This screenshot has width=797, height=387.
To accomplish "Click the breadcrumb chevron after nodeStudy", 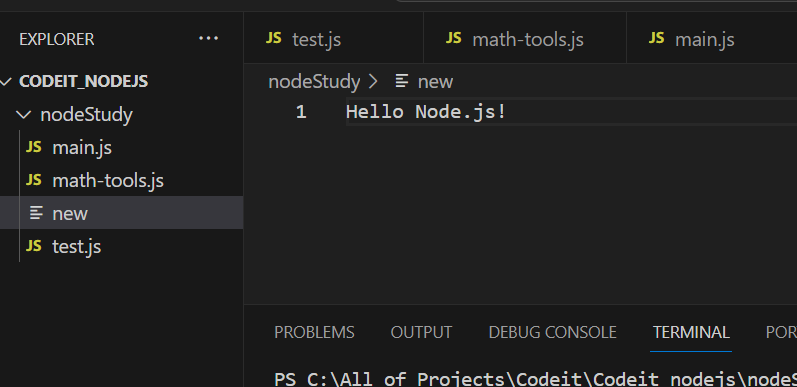I will pyautogui.click(x=373, y=81).
